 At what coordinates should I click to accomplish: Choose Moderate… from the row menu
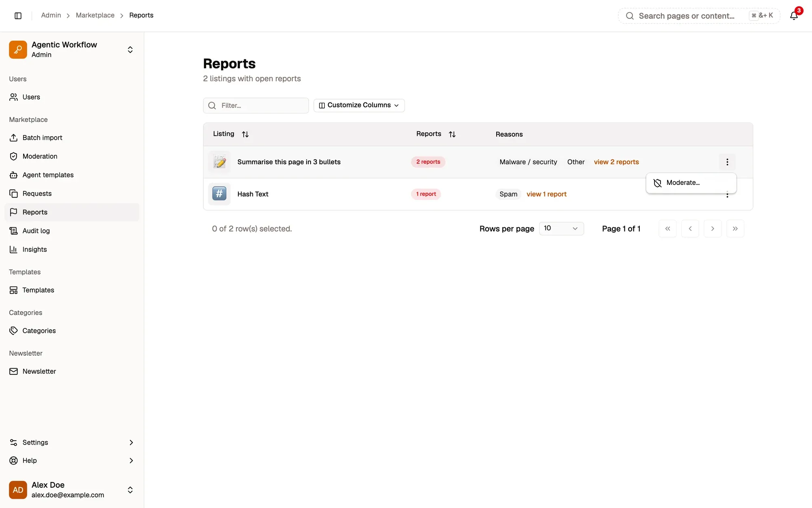pos(691,183)
